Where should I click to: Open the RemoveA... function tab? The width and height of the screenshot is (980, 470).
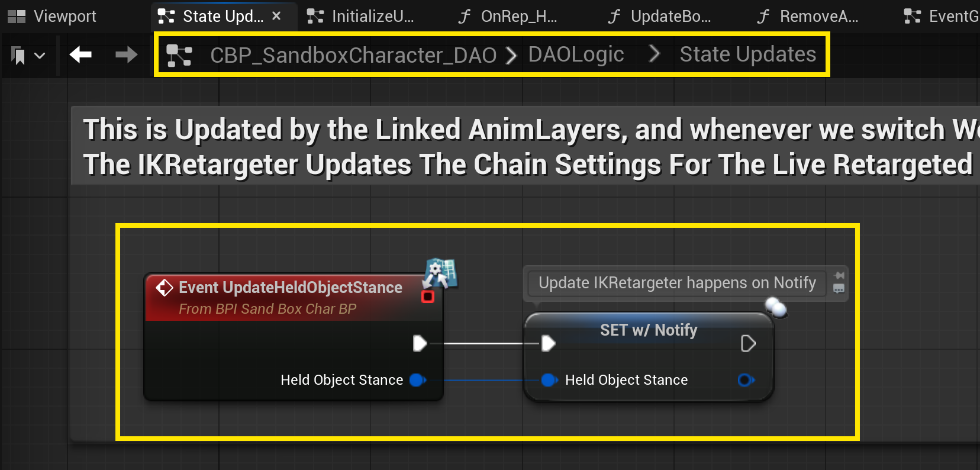pos(808,16)
